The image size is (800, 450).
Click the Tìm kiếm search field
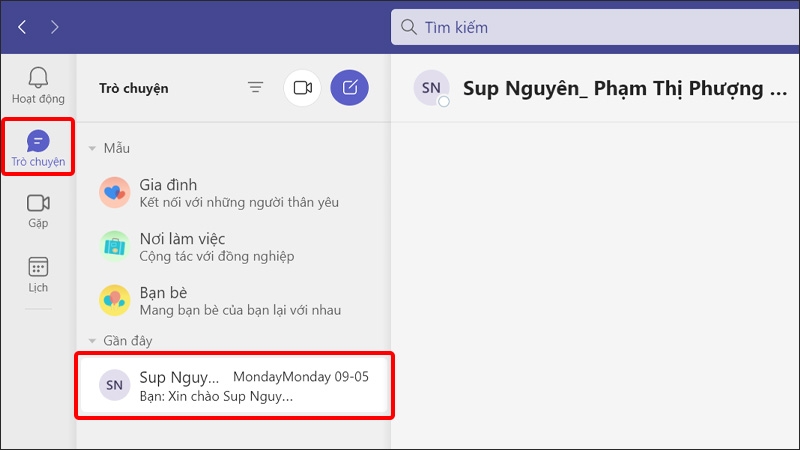click(595, 27)
